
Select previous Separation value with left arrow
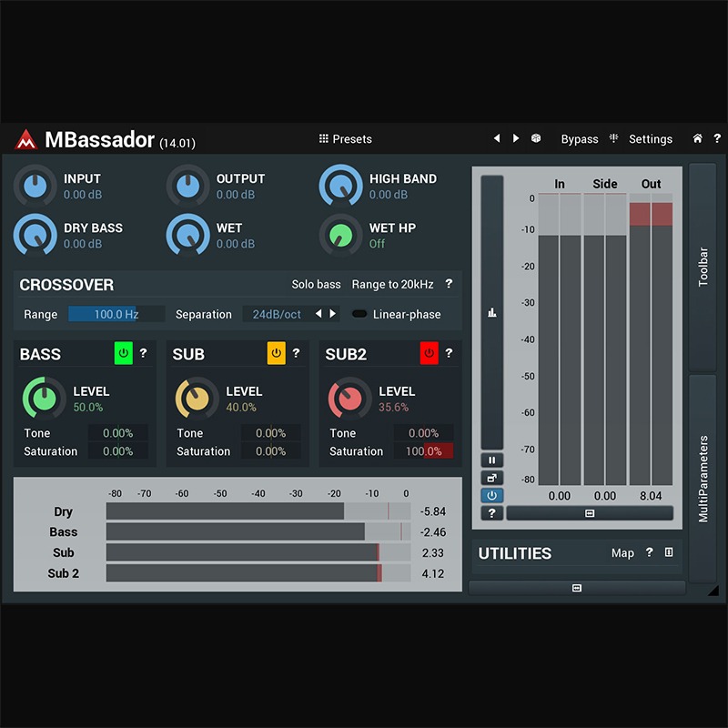click(318, 314)
